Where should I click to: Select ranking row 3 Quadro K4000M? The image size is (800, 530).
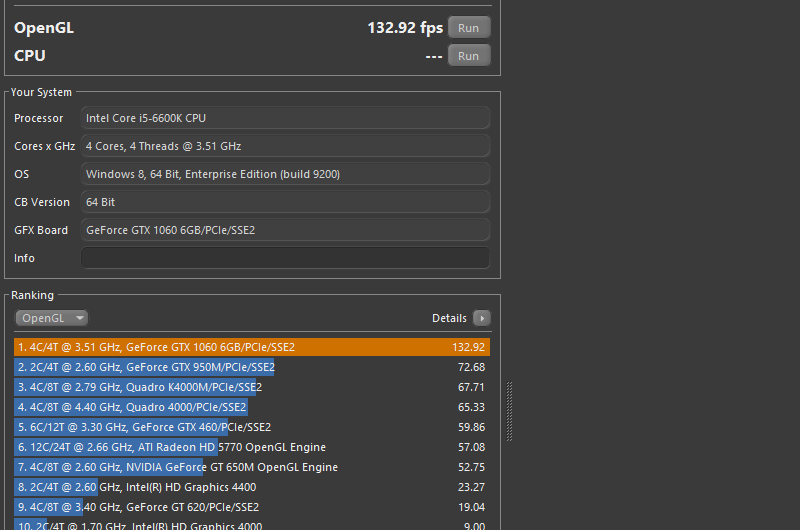(252, 387)
